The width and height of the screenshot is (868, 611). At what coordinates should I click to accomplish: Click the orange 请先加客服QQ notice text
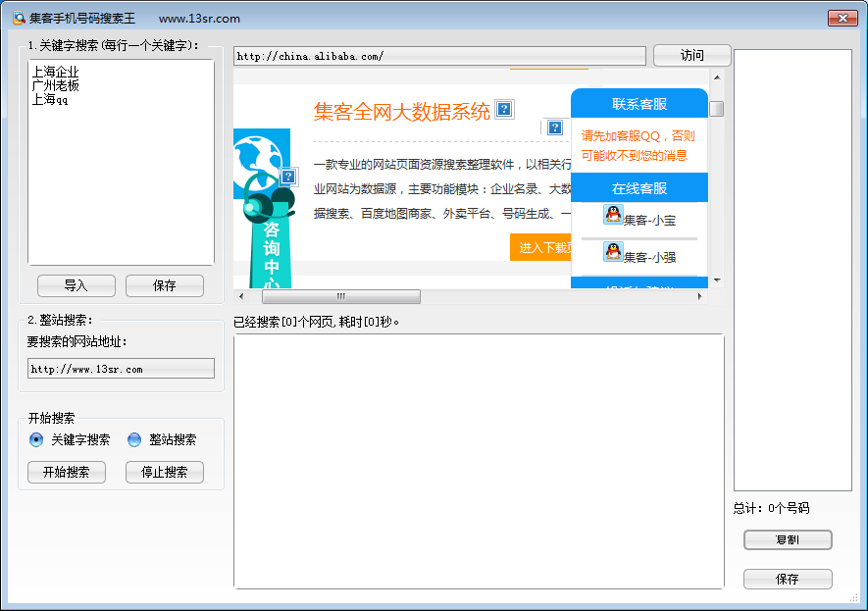[638, 145]
